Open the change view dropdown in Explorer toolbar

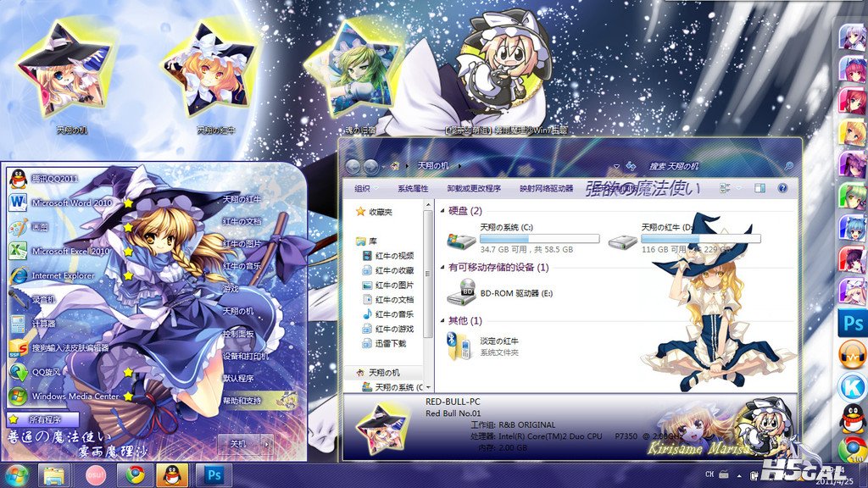(x=739, y=188)
